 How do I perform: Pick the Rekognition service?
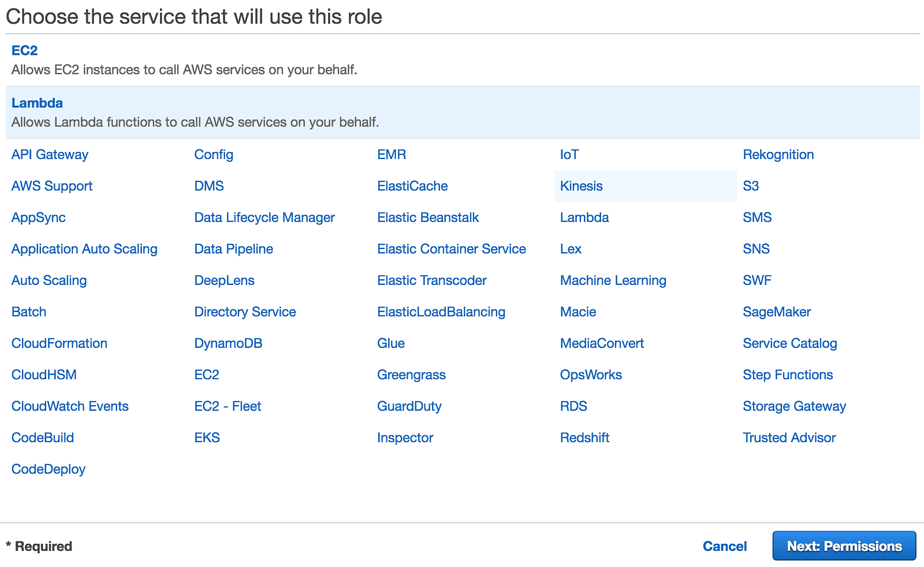click(778, 154)
